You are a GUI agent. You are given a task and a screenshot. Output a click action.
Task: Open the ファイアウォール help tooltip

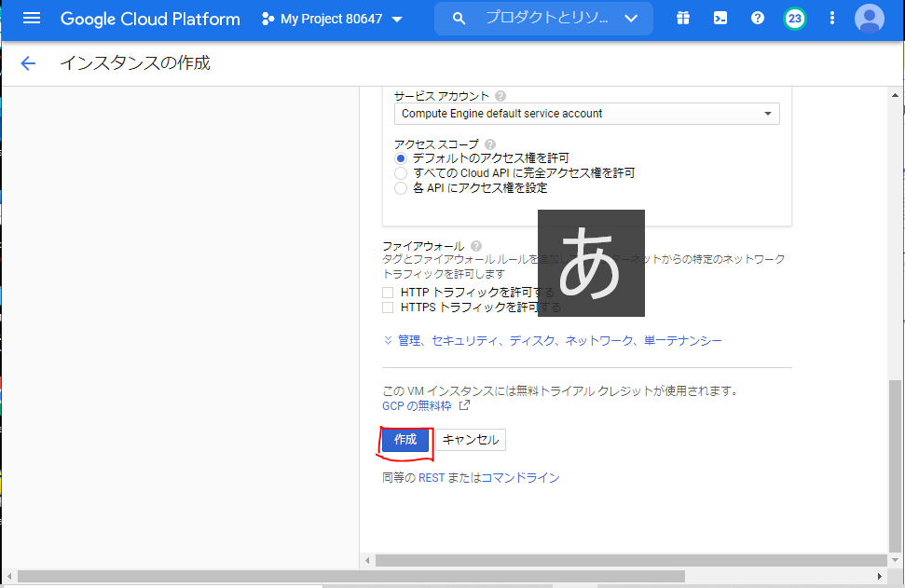[475, 245]
